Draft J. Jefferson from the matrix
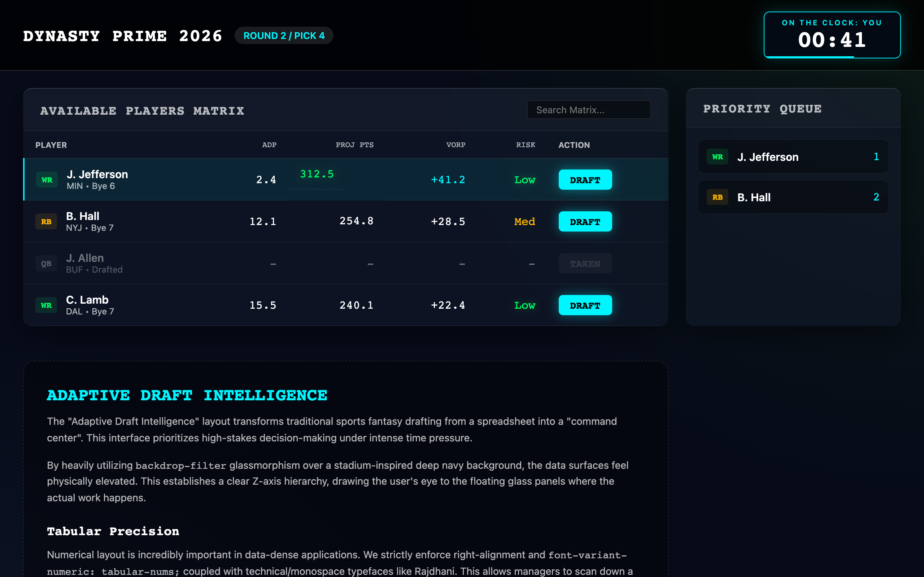The width and height of the screenshot is (924, 577). [585, 180]
